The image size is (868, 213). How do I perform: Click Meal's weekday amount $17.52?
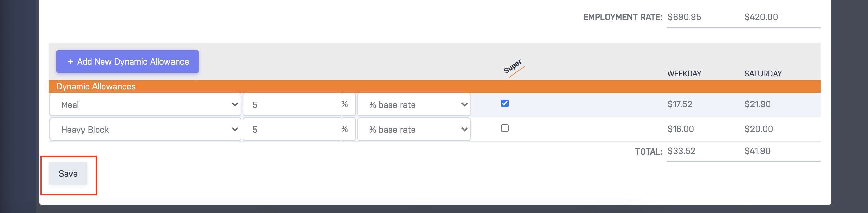click(680, 104)
